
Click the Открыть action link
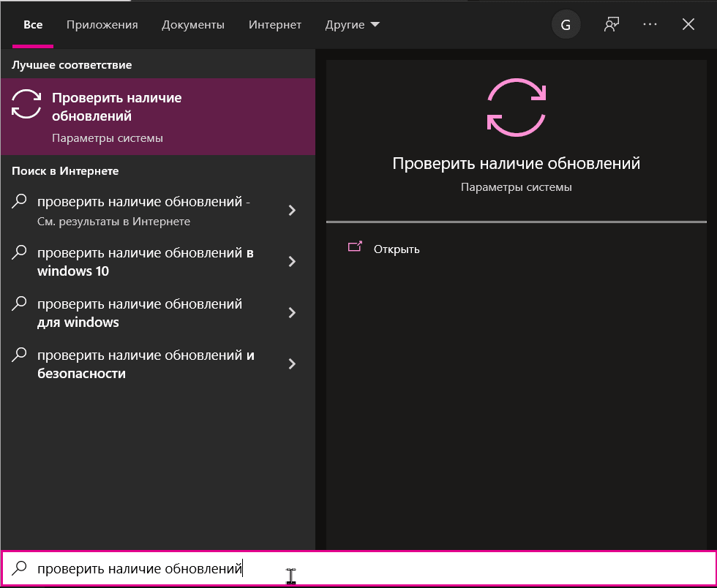(x=397, y=249)
